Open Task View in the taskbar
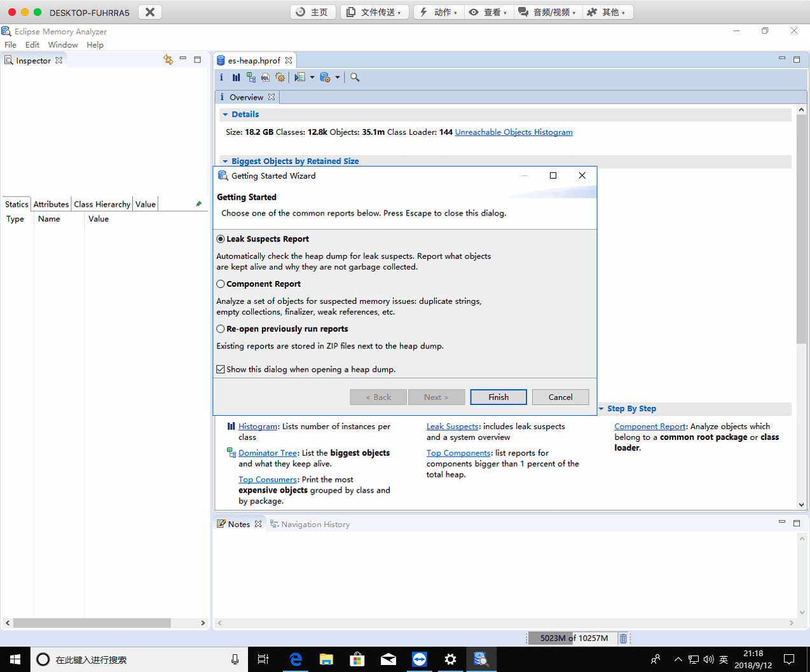 pyautogui.click(x=263, y=659)
